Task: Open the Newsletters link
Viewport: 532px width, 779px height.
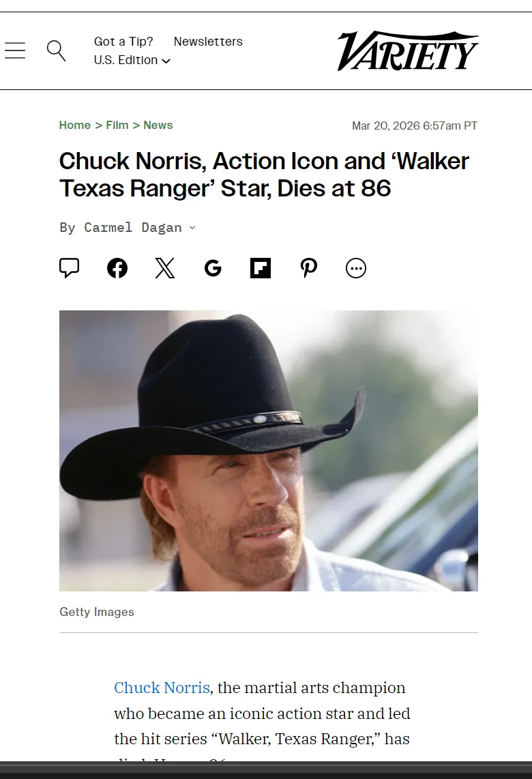Action: point(208,41)
